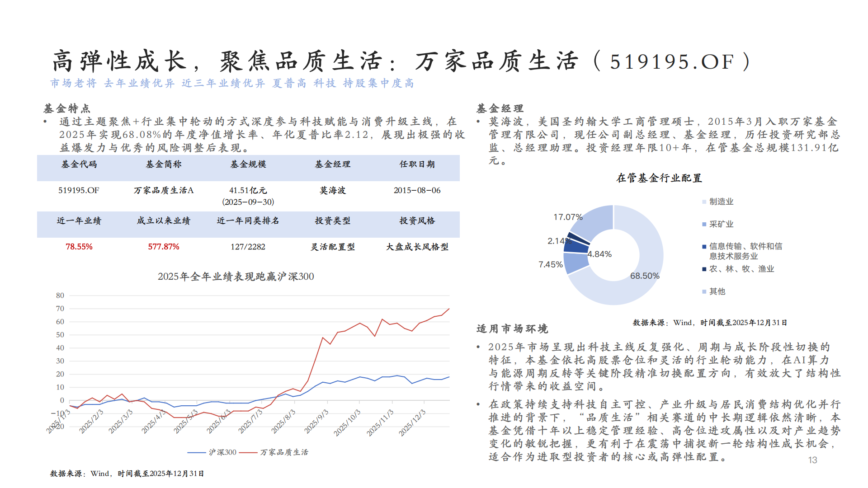Click the 采矿业 legend color swatch

(x=704, y=225)
